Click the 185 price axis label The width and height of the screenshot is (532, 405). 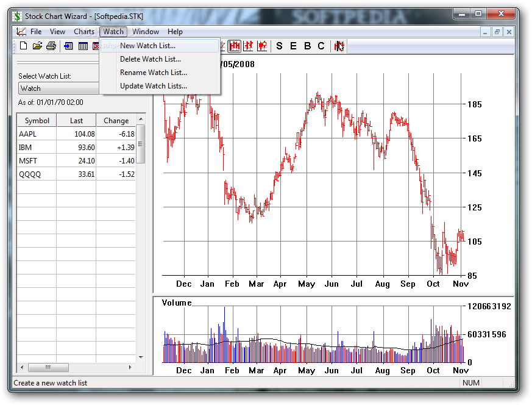tap(475, 104)
